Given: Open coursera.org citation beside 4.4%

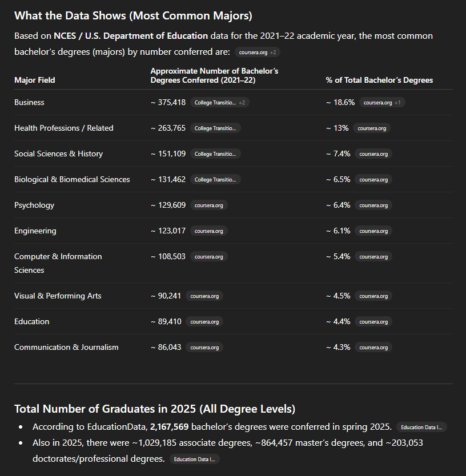Looking at the screenshot, I should tap(373, 321).
